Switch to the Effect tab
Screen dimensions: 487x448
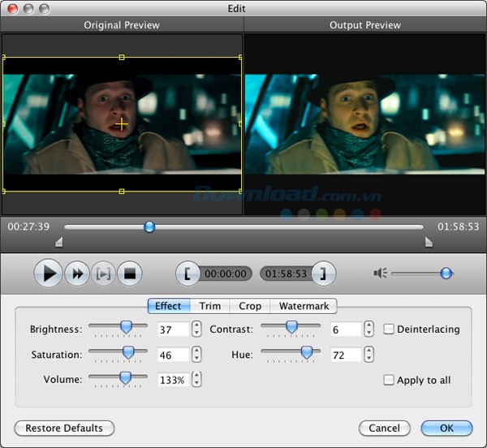click(x=169, y=306)
